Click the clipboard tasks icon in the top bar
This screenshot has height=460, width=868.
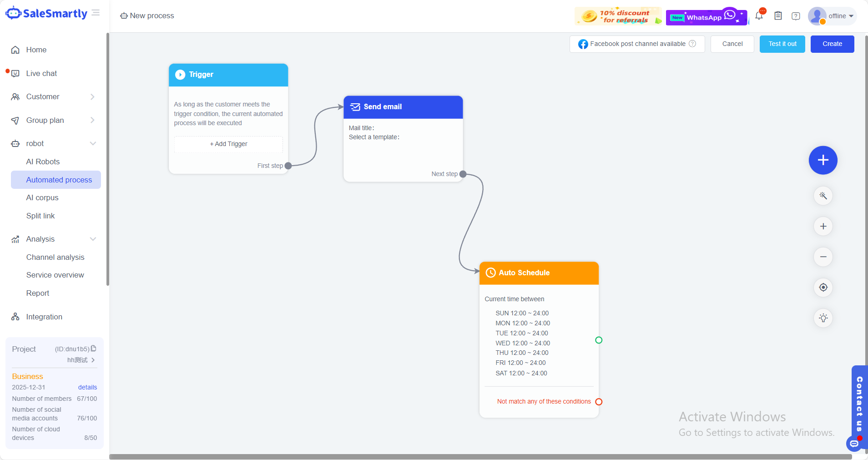(x=777, y=15)
